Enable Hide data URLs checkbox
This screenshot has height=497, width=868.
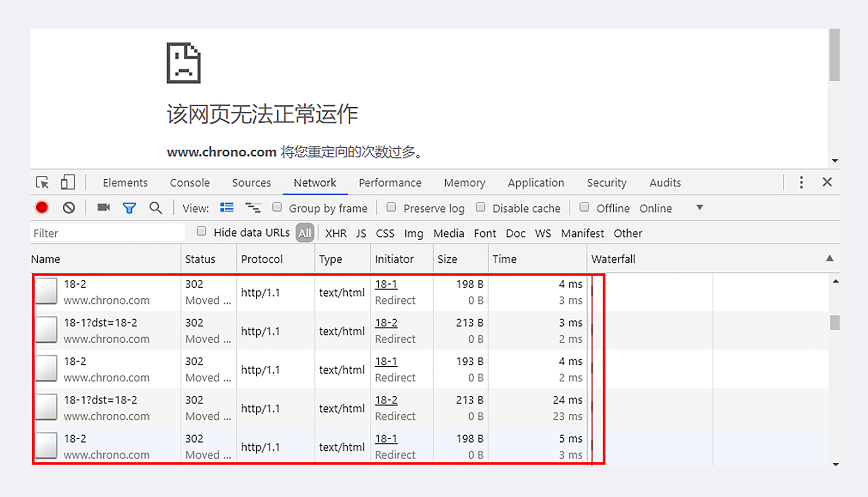click(202, 232)
